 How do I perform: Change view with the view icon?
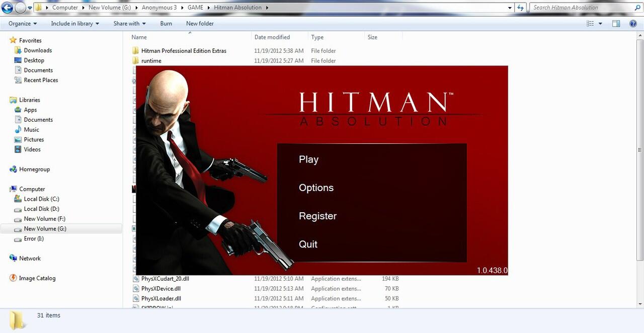pos(590,24)
